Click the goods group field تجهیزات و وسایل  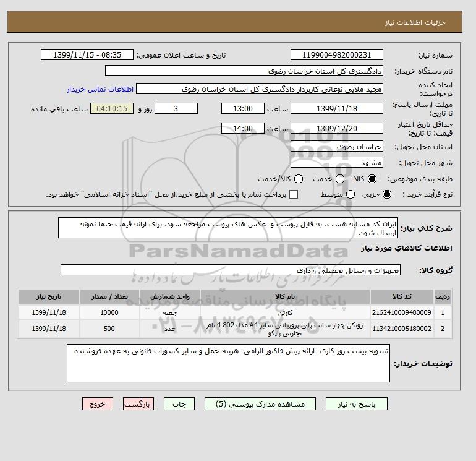pos(231,270)
